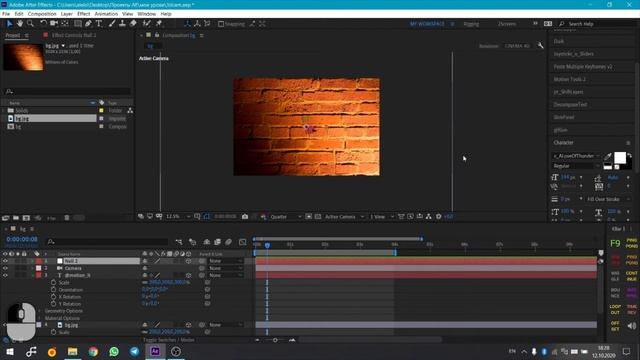The width and height of the screenshot is (640, 360).
Task: Click the Hide Shy Layers icon in timeline
Action: 207,242
